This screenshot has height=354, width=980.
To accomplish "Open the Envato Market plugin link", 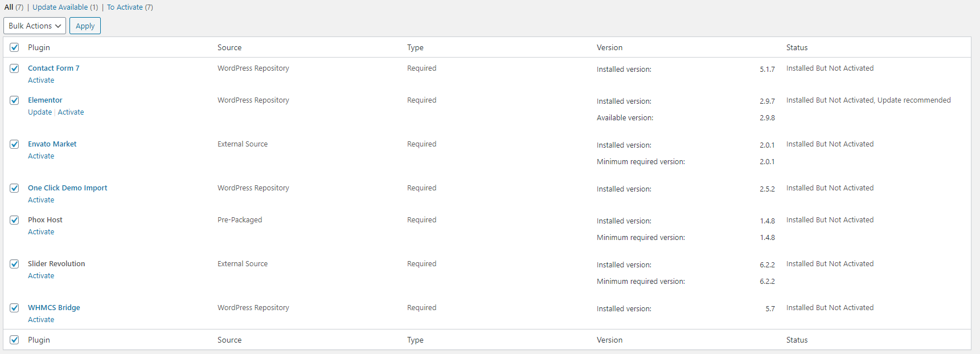I will click(x=52, y=144).
